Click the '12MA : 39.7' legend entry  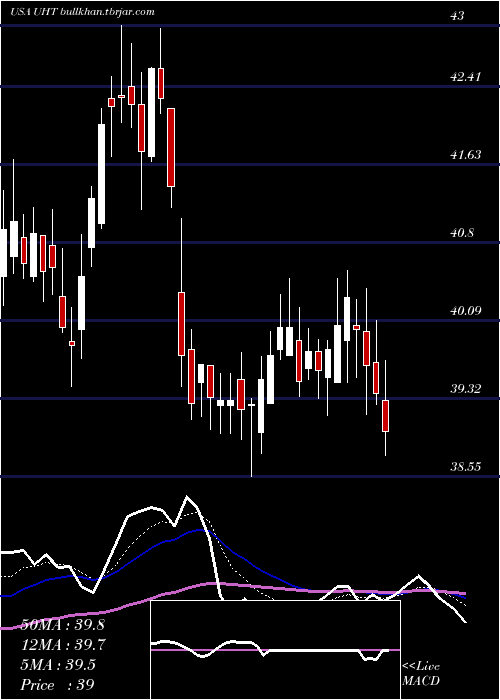point(63,645)
